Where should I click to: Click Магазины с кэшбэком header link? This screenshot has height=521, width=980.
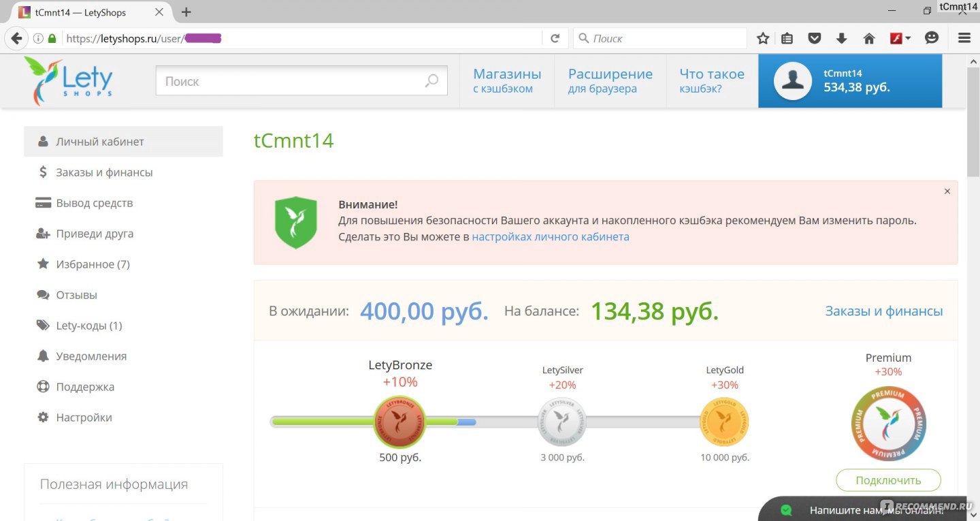point(507,81)
